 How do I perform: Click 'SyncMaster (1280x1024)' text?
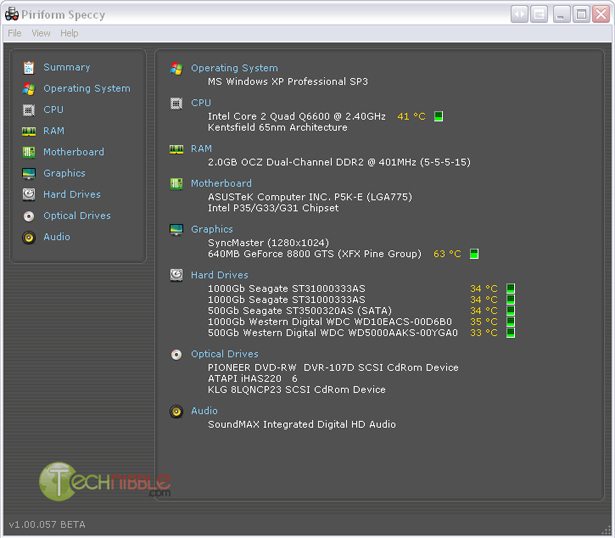coord(268,243)
